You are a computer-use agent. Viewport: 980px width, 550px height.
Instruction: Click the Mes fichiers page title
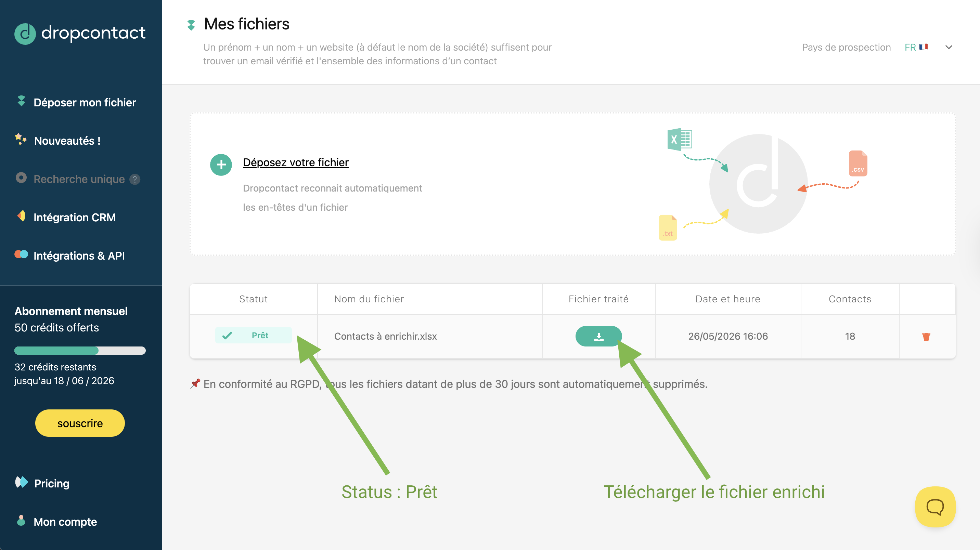pyautogui.click(x=246, y=24)
